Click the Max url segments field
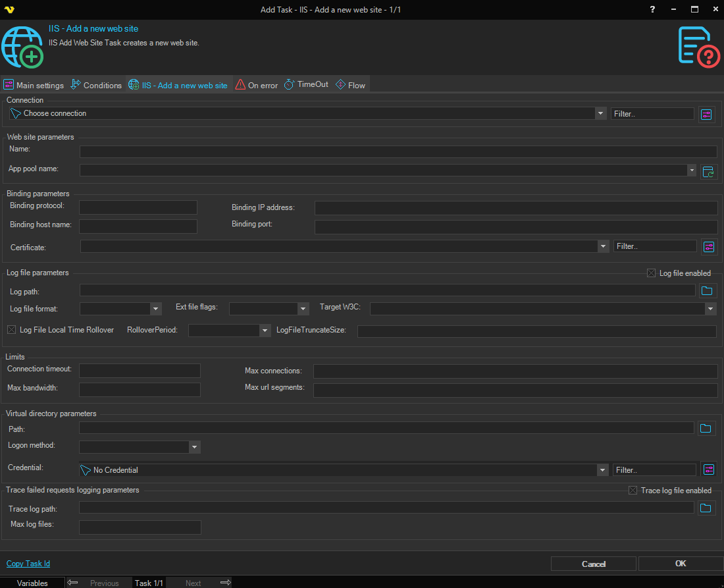The width and height of the screenshot is (724, 588). coord(515,390)
